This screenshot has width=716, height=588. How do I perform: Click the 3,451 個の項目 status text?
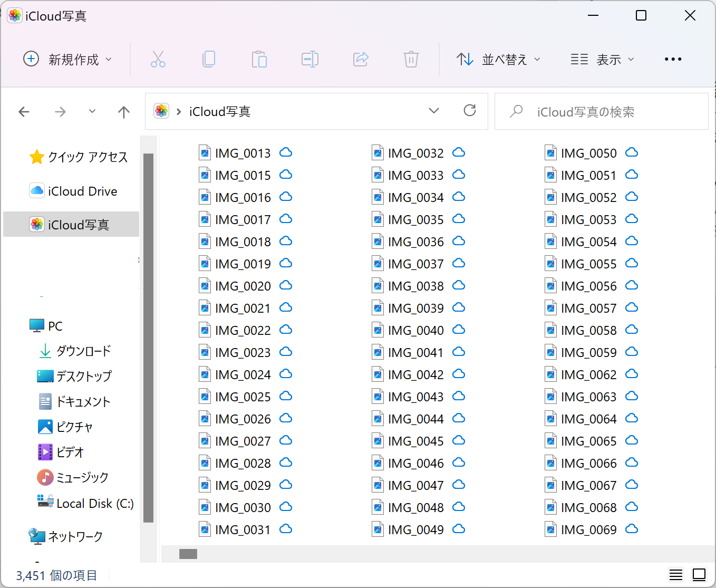tap(56, 575)
